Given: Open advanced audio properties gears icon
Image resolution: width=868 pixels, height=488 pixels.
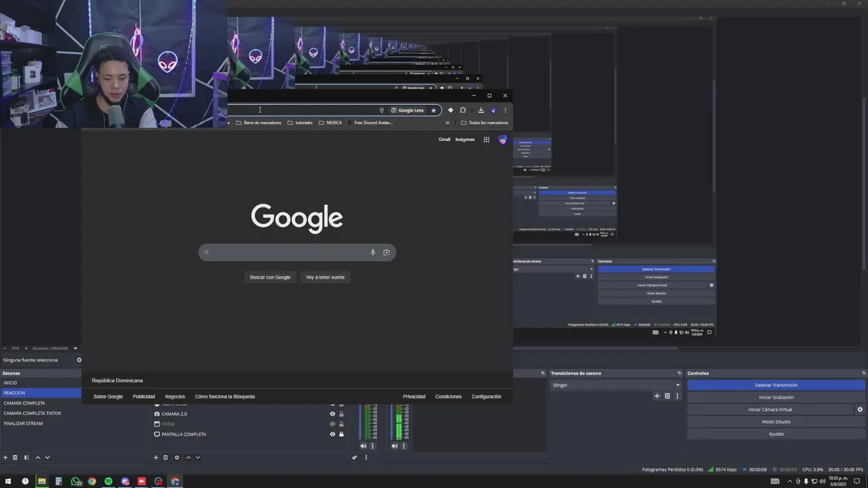Looking at the screenshot, I should coord(355,457).
